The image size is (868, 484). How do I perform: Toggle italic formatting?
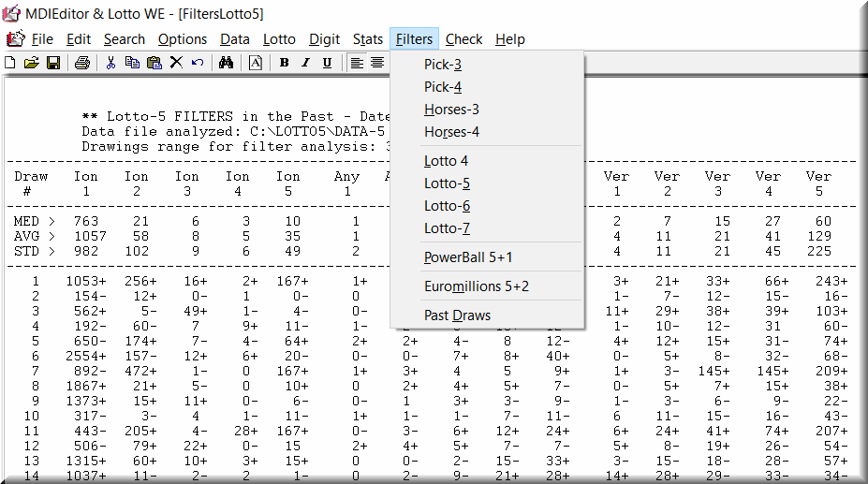pos(305,63)
